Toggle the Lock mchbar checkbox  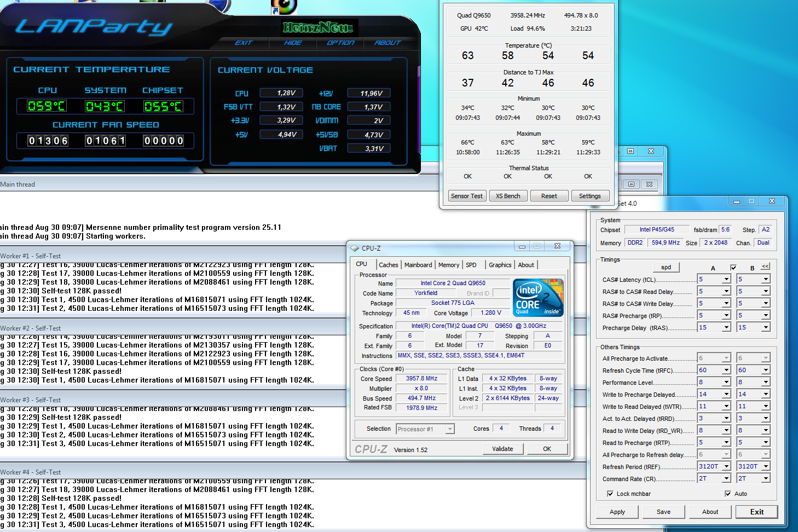(610, 494)
